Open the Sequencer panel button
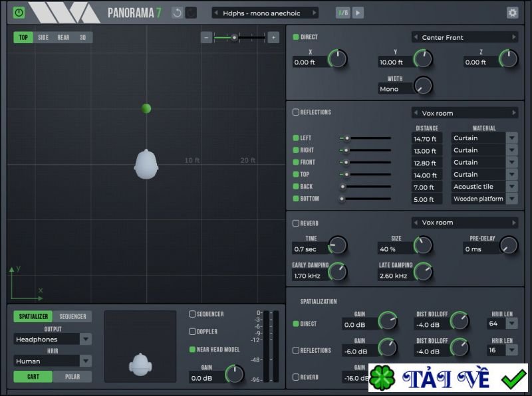Image resolution: width=532 pixels, height=396 pixels. click(72, 317)
